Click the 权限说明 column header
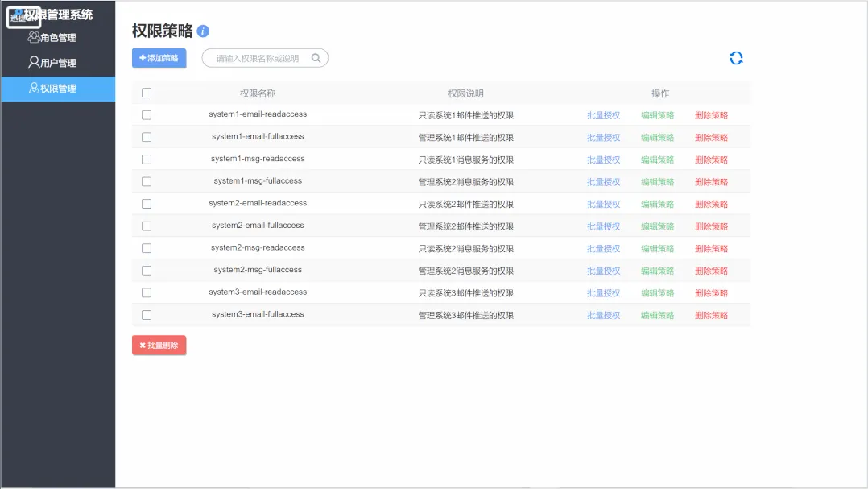Viewport: 868px width, 489px height. click(x=465, y=93)
